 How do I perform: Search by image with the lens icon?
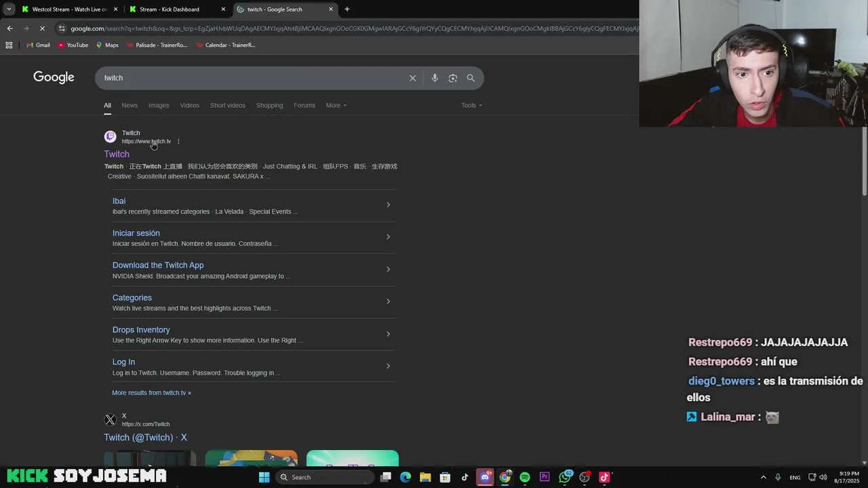[x=453, y=78]
